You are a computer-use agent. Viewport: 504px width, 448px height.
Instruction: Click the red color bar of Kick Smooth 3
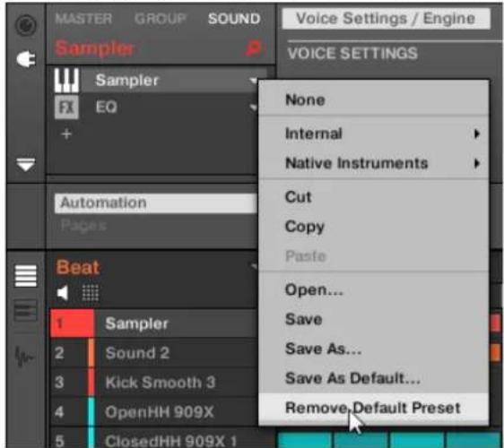[91, 383]
